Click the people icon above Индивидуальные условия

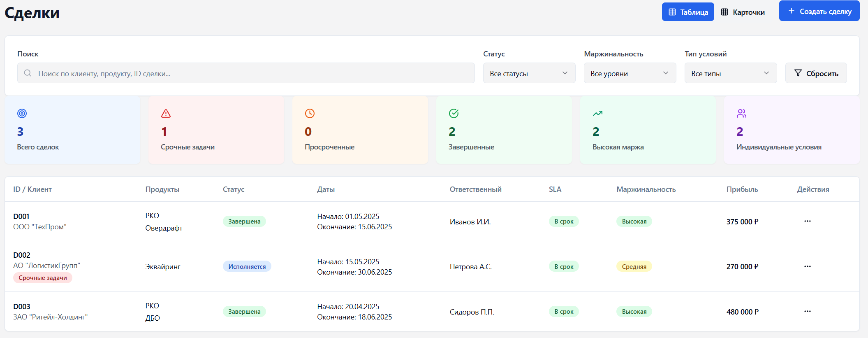(741, 113)
